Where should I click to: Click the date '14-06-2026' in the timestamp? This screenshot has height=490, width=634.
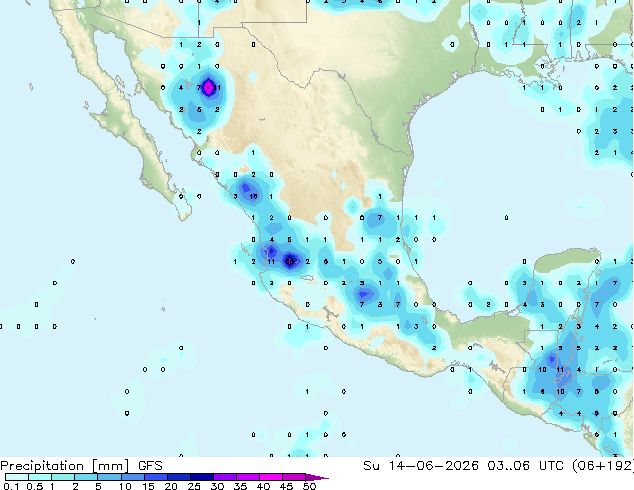click(433, 466)
